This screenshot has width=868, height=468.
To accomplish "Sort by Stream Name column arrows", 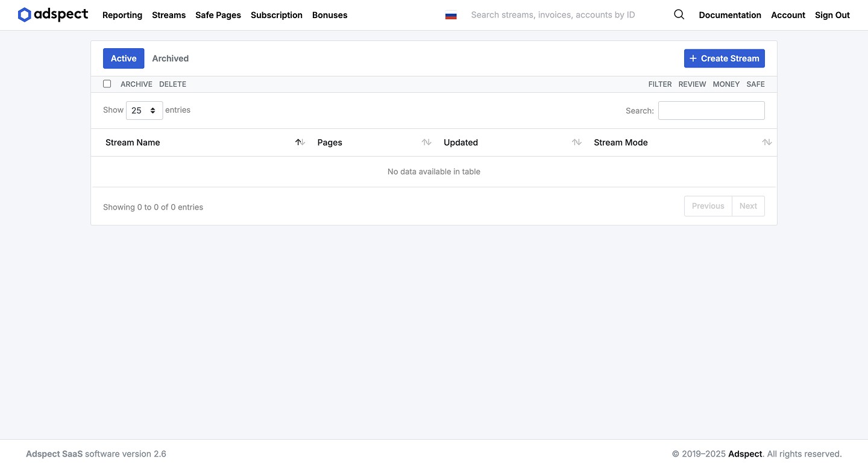I will pyautogui.click(x=300, y=143).
